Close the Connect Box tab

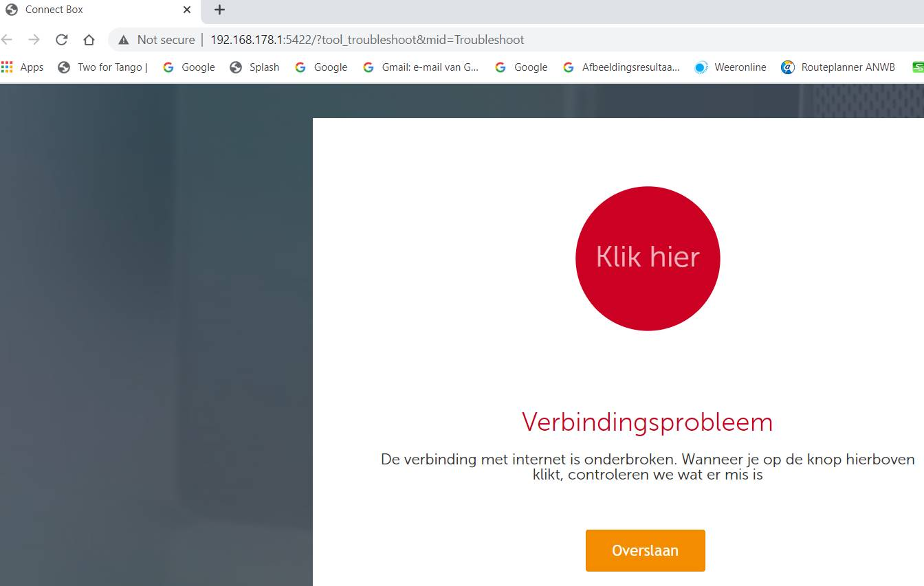187,10
